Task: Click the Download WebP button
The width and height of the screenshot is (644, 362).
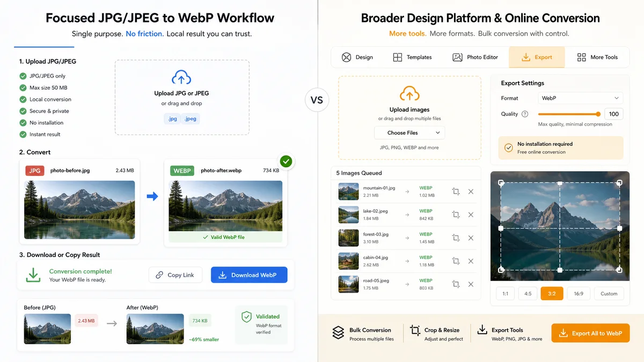Action: click(249, 275)
